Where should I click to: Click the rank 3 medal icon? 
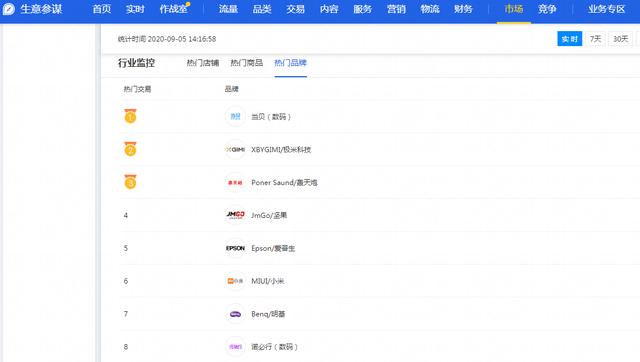130,182
